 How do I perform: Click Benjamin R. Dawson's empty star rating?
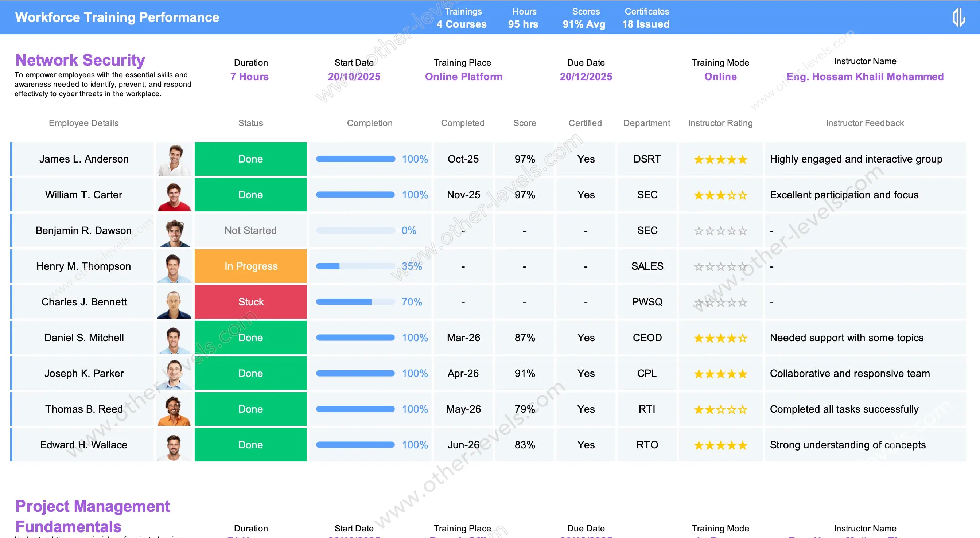pos(720,231)
